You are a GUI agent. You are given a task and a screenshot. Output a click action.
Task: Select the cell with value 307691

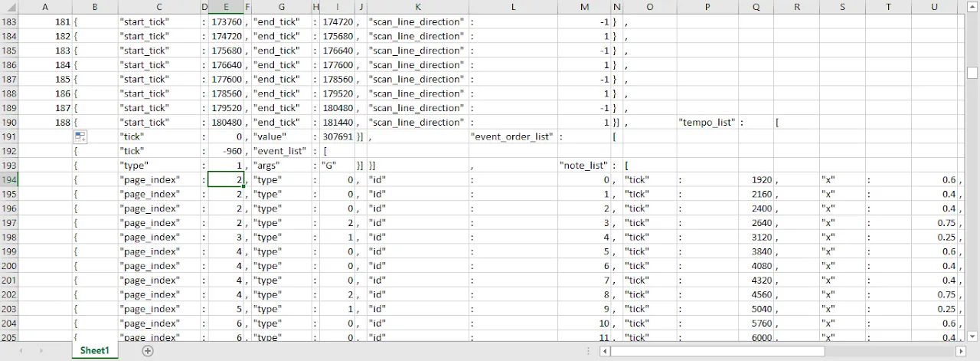(x=337, y=137)
